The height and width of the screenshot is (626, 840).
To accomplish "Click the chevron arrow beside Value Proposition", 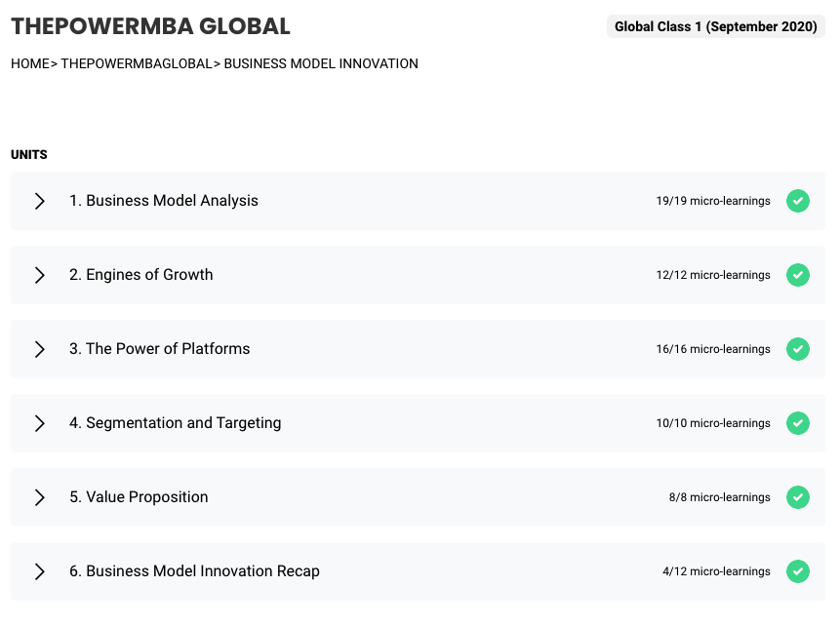I will (x=39, y=497).
